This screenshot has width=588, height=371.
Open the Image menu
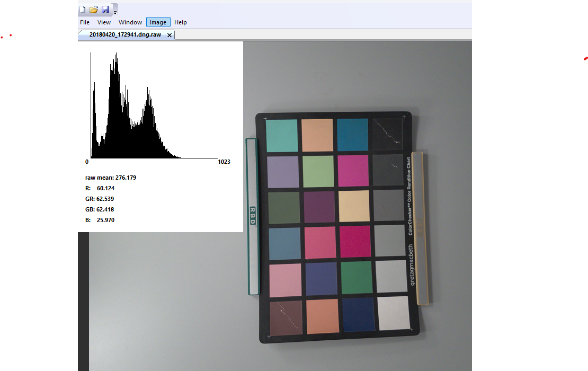point(158,22)
